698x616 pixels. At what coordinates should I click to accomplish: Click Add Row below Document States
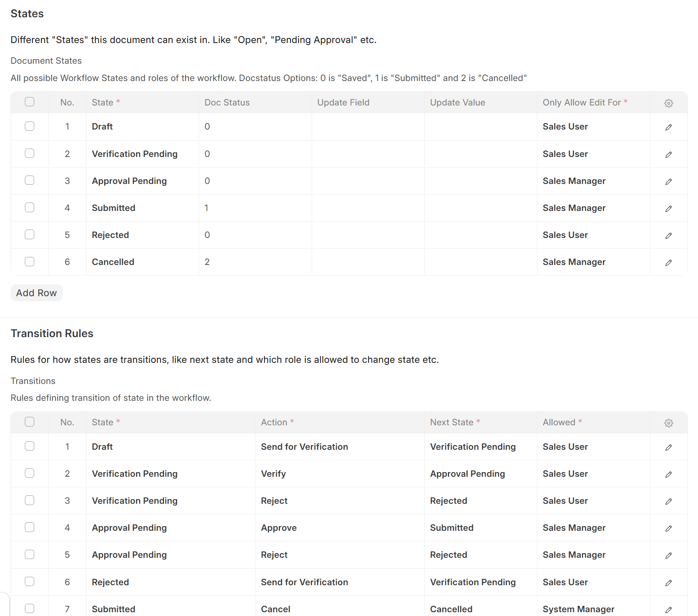pyautogui.click(x=36, y=293)
